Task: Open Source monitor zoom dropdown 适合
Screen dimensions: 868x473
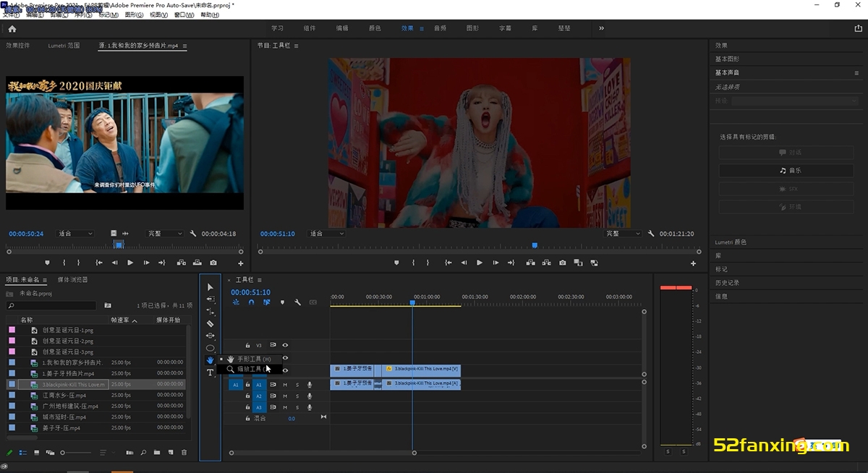Action: tap(75, 234)
